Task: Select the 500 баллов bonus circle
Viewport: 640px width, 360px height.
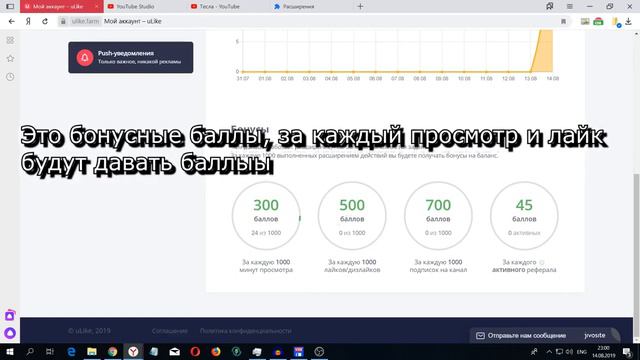Action: 352,216
